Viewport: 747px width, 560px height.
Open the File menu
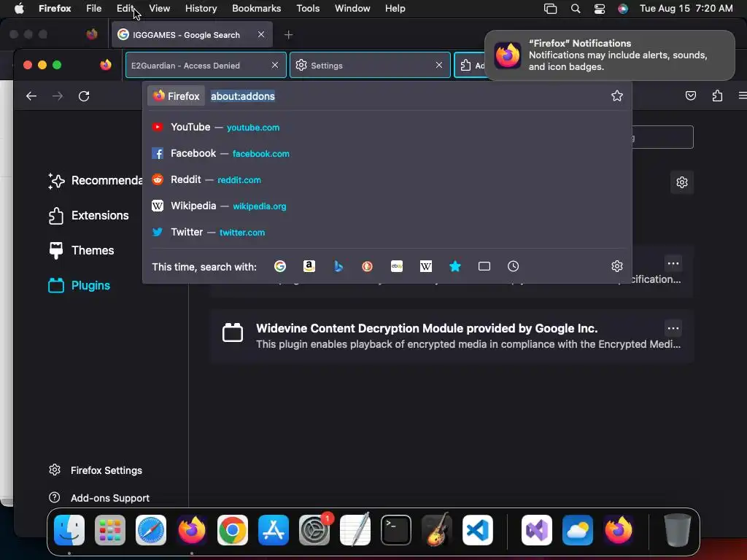tap(94, 8)
